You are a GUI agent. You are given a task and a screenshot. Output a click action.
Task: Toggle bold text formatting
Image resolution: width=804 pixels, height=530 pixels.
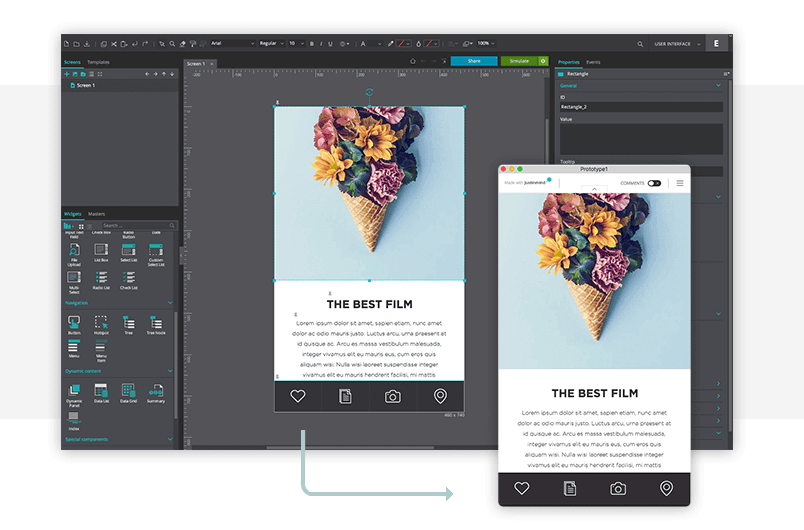(312, 44)
